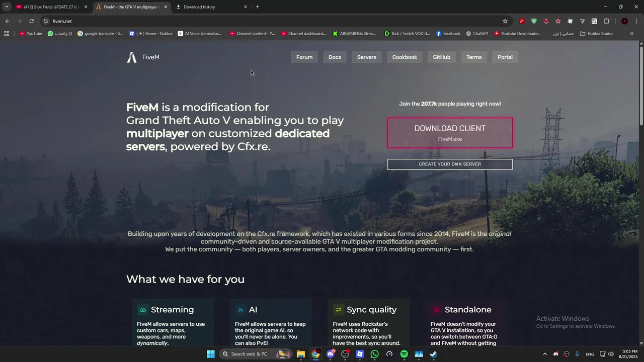
Task: Open the apps grid in bookmarks bar
Action: [7, 34]
